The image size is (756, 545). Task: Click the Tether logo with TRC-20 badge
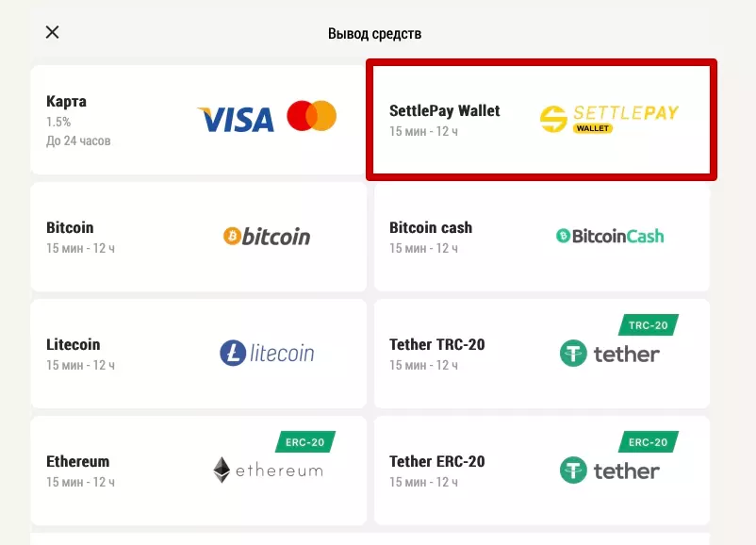point(609,355)
